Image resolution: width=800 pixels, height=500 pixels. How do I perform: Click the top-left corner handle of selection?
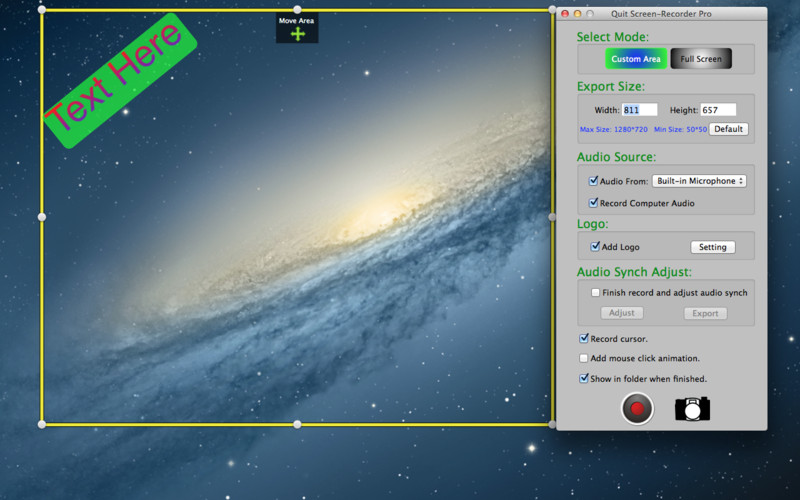coord(42,10)
